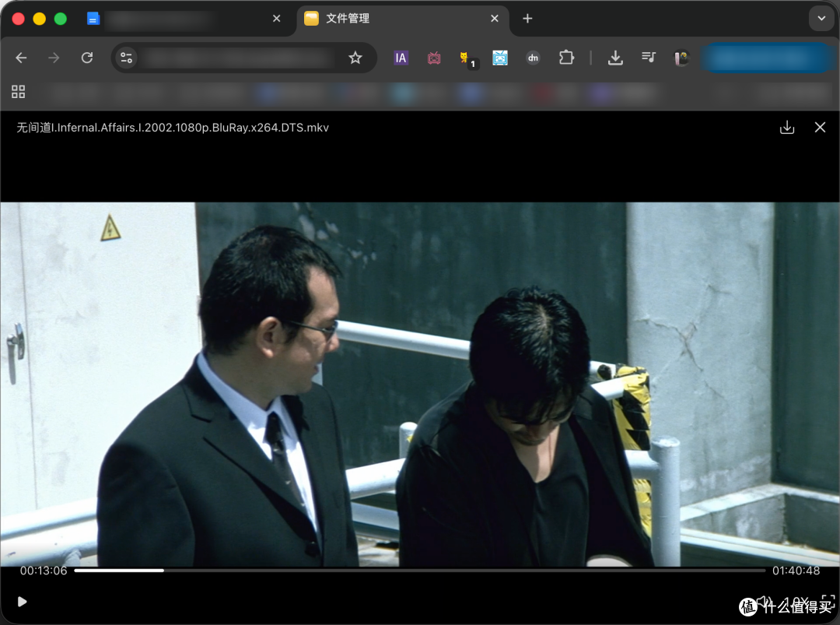Viewport: 840px width, 625px height.
Task: Open the media control playlist button
Action: click(648, 58)
